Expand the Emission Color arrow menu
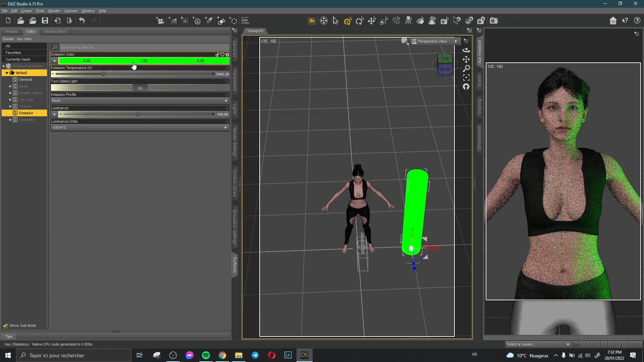Viewport: 644px width, 362px height. (54, 61)
